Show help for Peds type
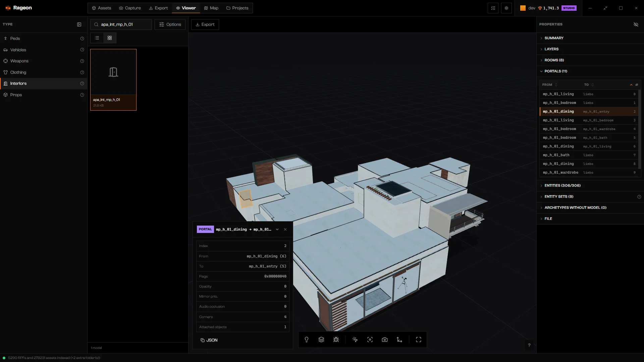 pyautogui.click(x=82, y=39)
